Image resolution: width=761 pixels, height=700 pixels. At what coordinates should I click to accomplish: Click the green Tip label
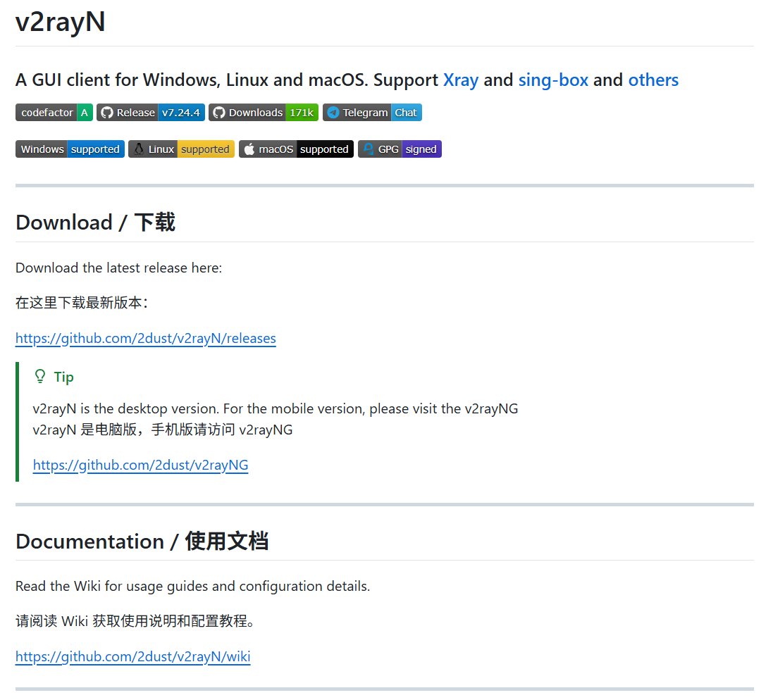63,377
